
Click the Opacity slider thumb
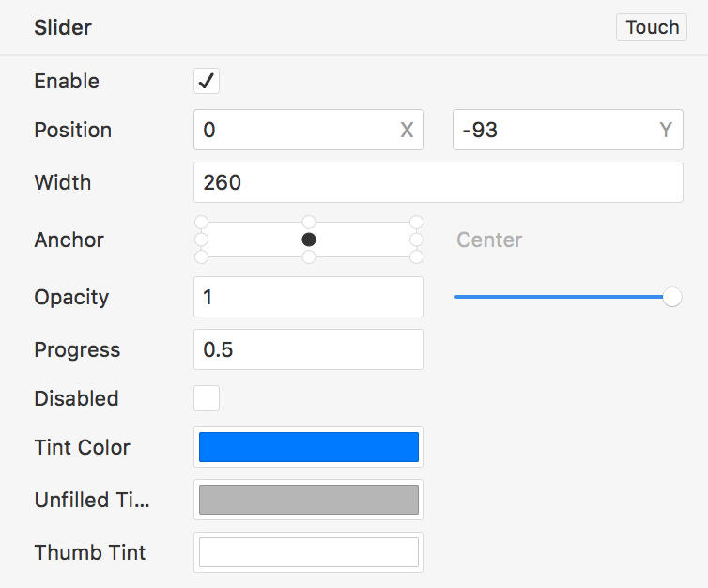(672, 298)
